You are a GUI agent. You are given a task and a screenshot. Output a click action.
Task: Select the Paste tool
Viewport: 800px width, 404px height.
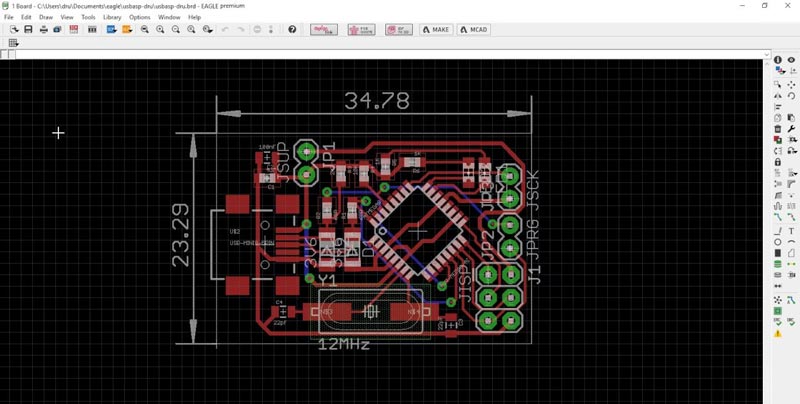point(791,118)
